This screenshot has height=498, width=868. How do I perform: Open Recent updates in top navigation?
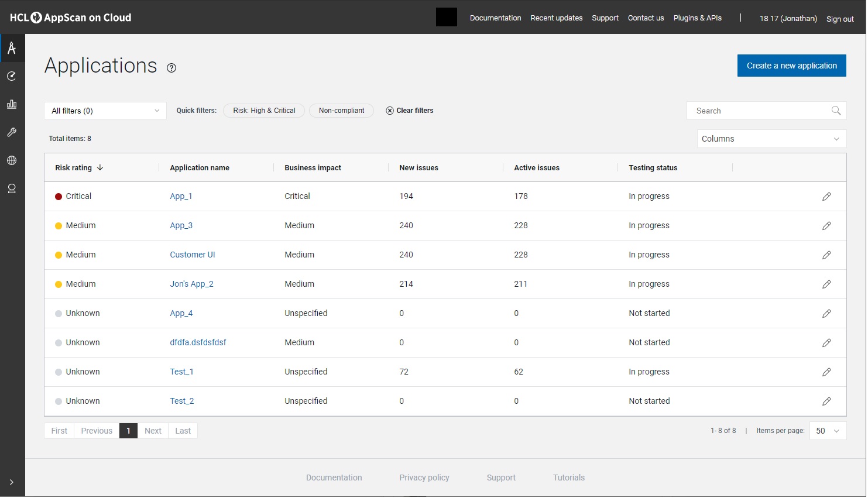556,18
